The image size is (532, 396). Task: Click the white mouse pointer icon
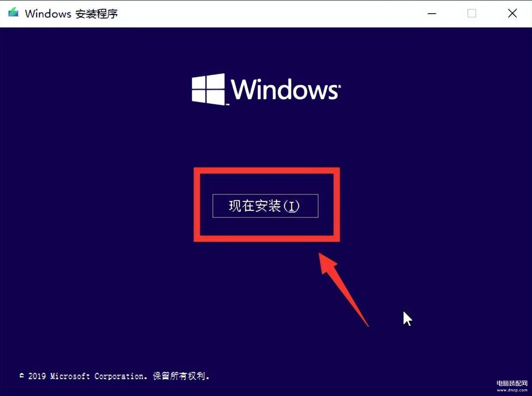408,318
